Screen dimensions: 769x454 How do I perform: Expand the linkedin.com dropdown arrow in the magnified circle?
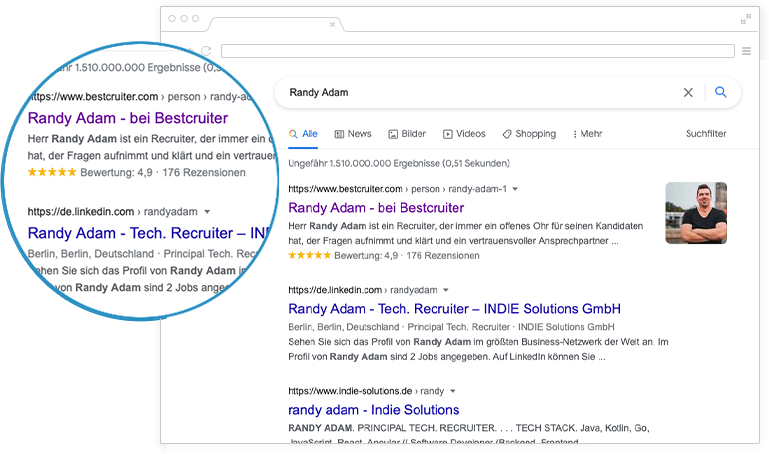point(207,212)
